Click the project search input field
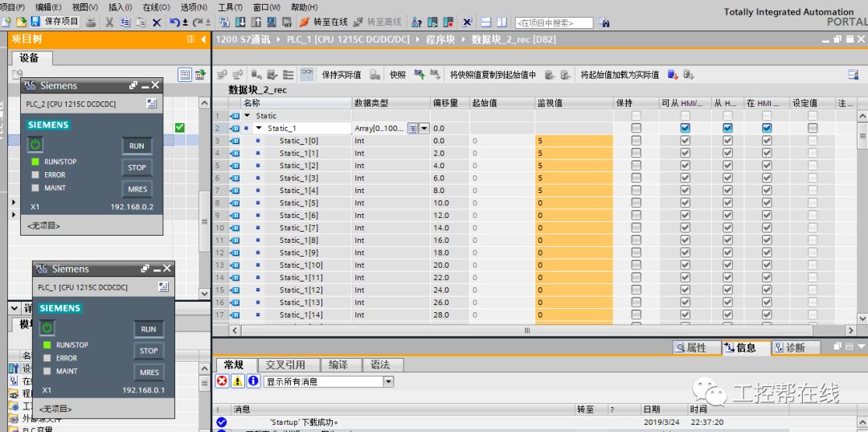 coord(555,23)
